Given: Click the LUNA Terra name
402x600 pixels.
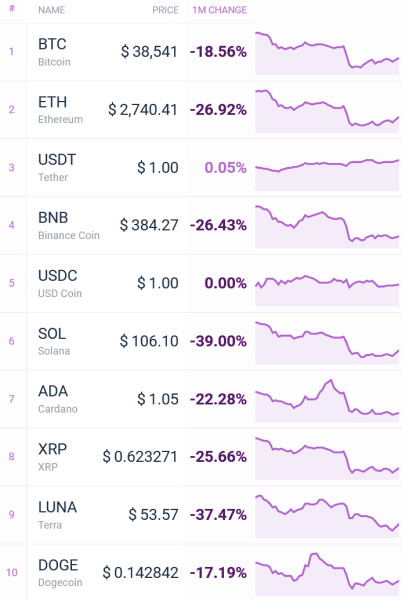Looking at the screenshot, I should coord(57,515).
